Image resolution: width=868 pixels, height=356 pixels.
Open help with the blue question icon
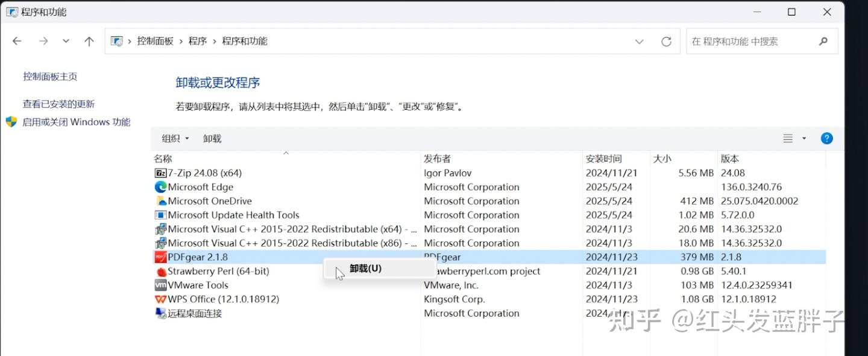(x=827, y=138)
